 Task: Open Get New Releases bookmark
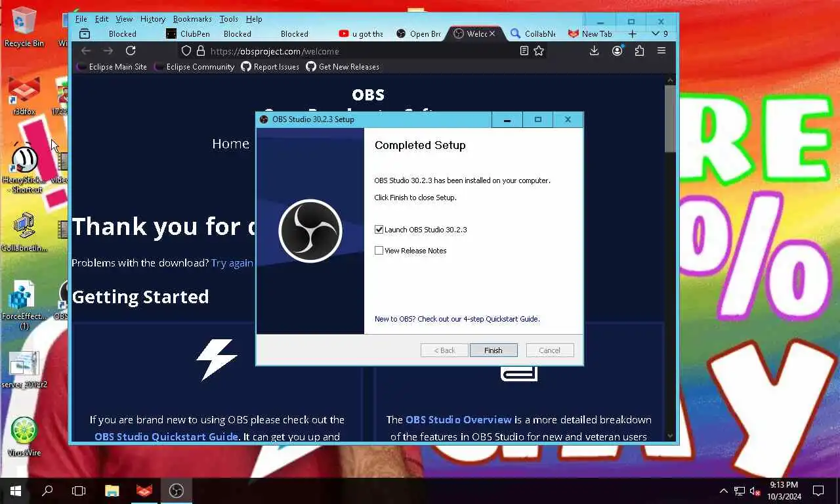click(x=343, y=67)
